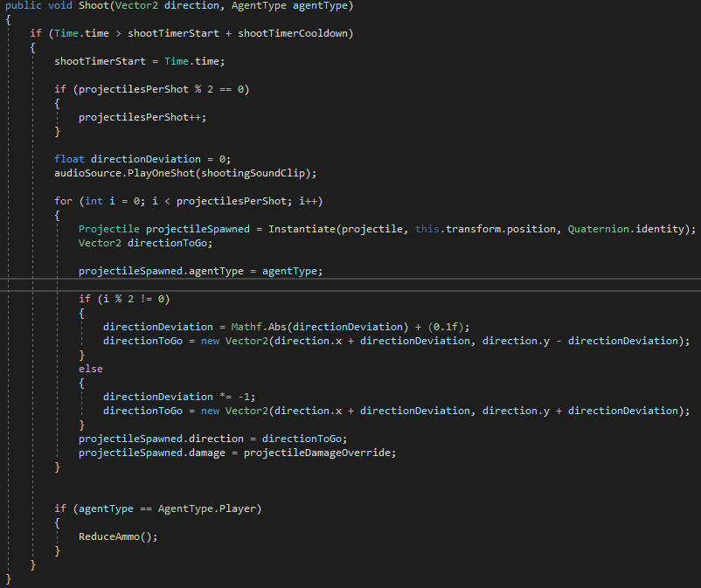Click the '0.1f' literal
The height and width of the screenshot is (588, 701).
click(445, 327)
